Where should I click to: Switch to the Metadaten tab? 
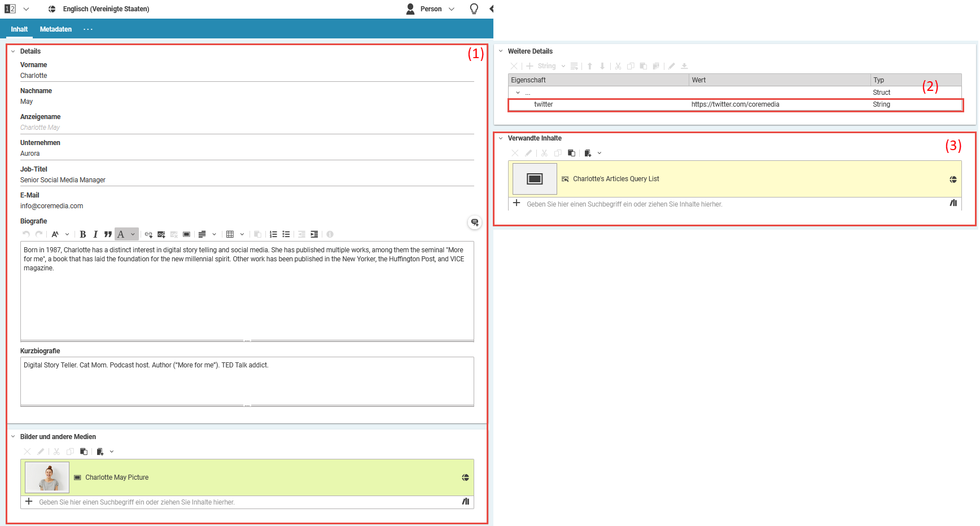[55, 29]
